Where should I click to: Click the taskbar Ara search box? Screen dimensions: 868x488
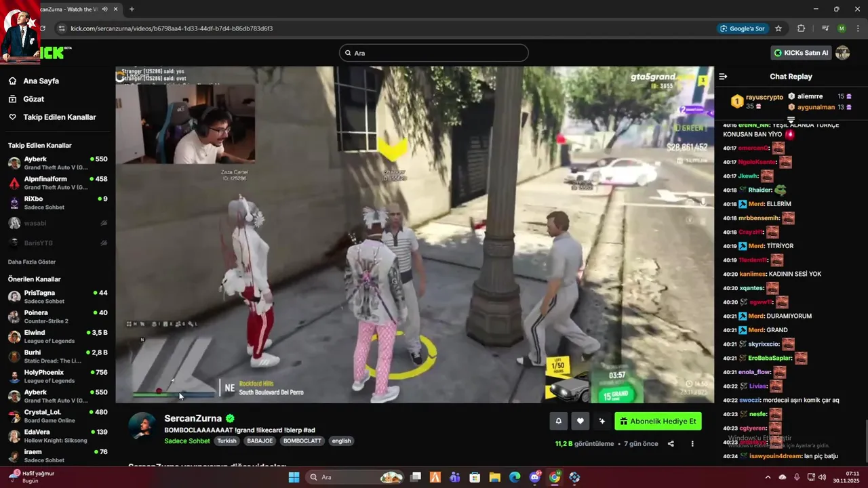(x=356, y=477)
